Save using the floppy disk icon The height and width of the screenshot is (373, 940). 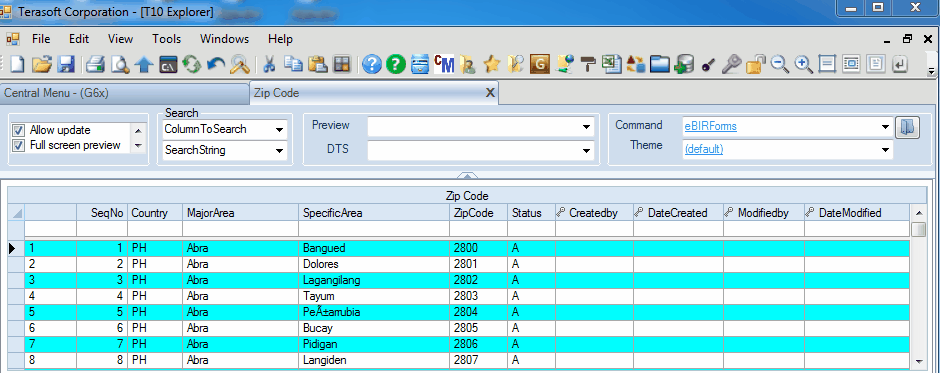[65, 64]
